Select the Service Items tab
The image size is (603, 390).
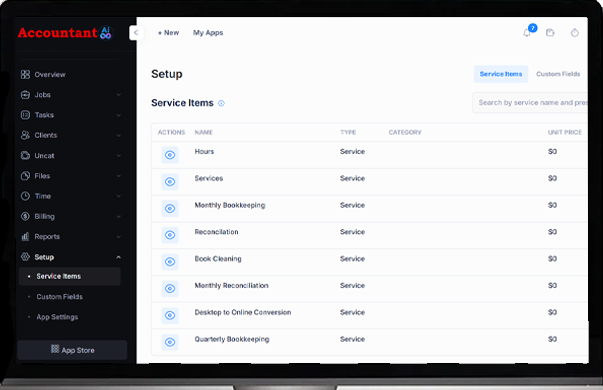point(501,74)
